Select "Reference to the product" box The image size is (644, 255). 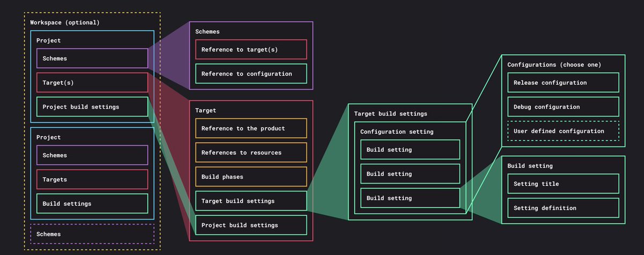point(251,128)
